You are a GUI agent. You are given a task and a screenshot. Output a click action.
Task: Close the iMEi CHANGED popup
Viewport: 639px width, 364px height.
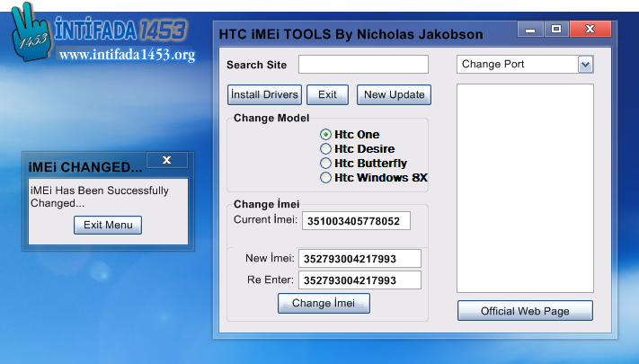click(x=166, y=160)
